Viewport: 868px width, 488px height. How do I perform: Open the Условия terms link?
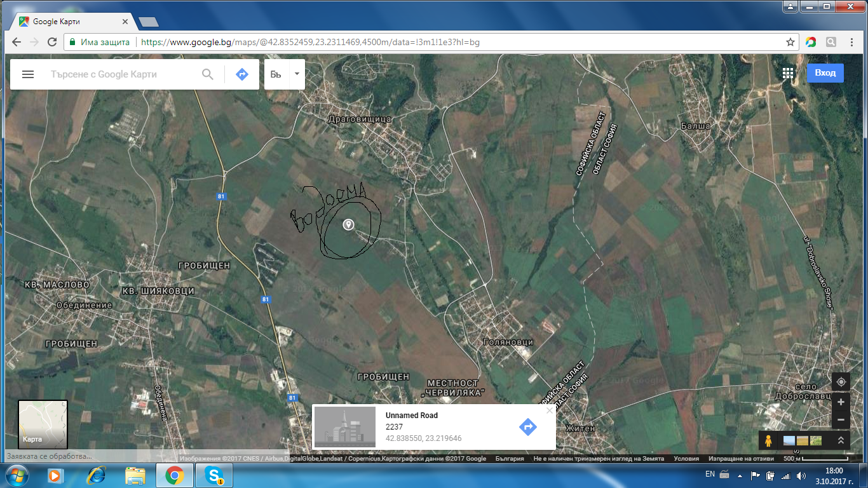(686, 459)
